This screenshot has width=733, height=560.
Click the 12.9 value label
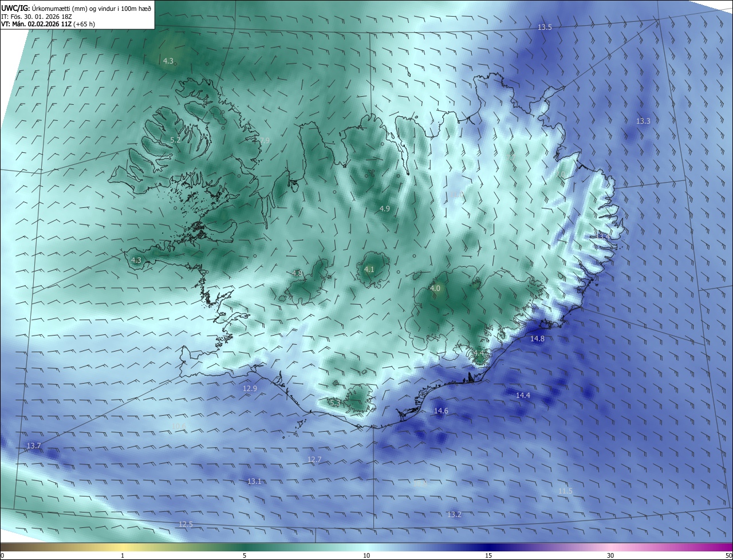(250, 388)
